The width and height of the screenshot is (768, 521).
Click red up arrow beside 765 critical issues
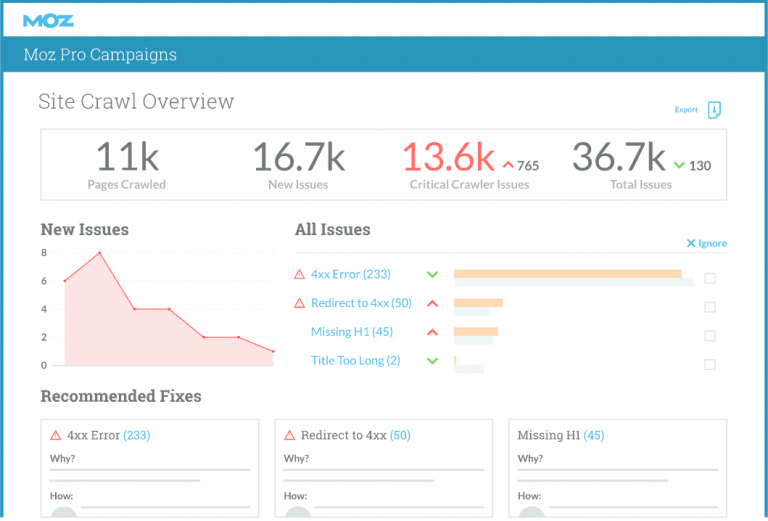[508, 166]
